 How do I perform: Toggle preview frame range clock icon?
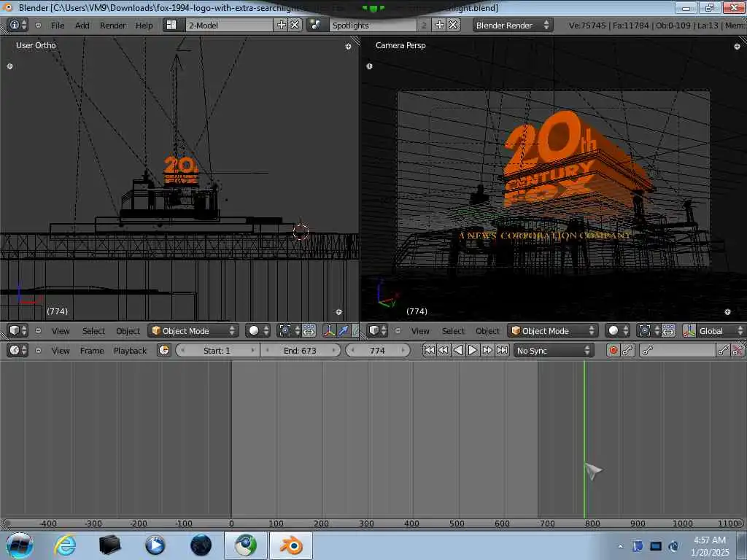[164, 351]
